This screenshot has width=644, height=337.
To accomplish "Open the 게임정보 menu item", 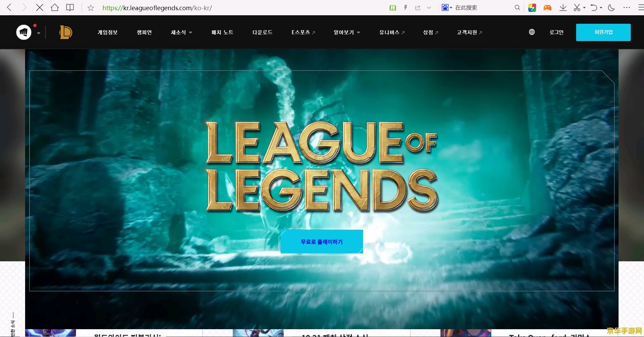I will coord(108,32).
